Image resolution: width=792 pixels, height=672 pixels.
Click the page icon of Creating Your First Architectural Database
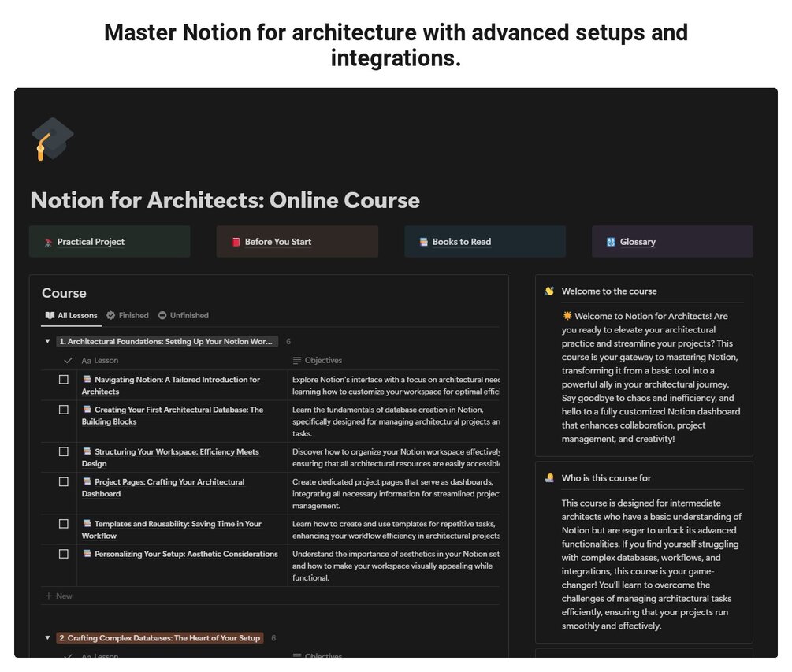[87, 410]
